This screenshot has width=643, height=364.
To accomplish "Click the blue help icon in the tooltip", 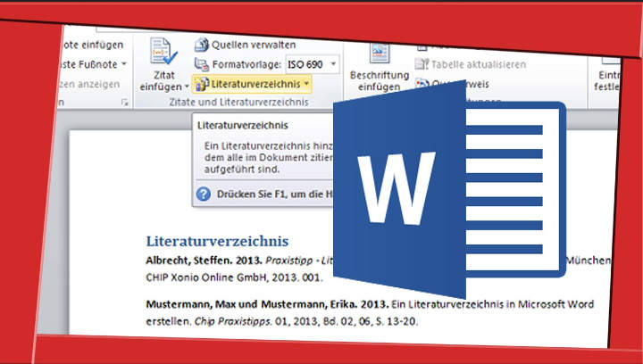I will 204,194.
